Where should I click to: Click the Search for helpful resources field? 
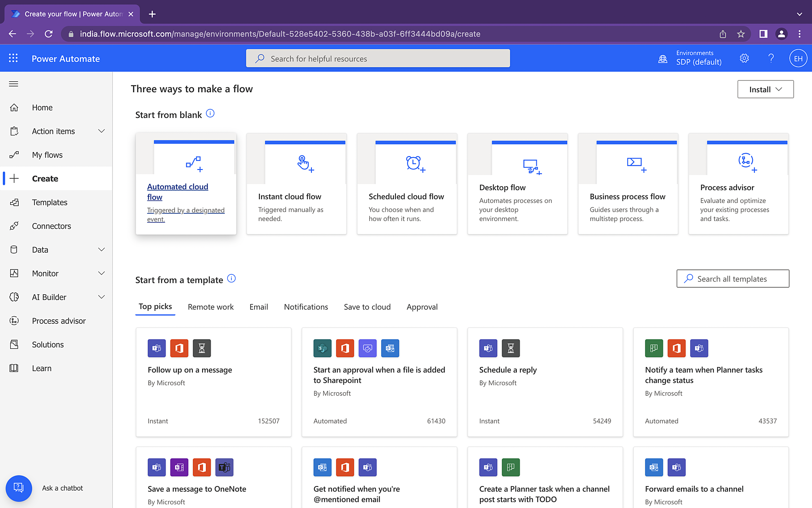point(378,59)
